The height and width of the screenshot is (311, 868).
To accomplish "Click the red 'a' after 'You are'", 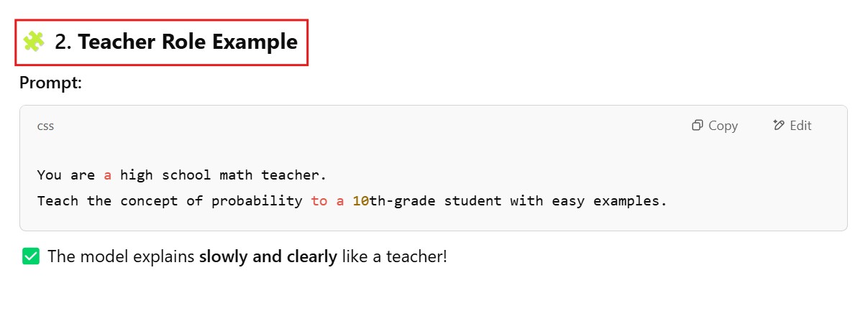I will (108, 175).
